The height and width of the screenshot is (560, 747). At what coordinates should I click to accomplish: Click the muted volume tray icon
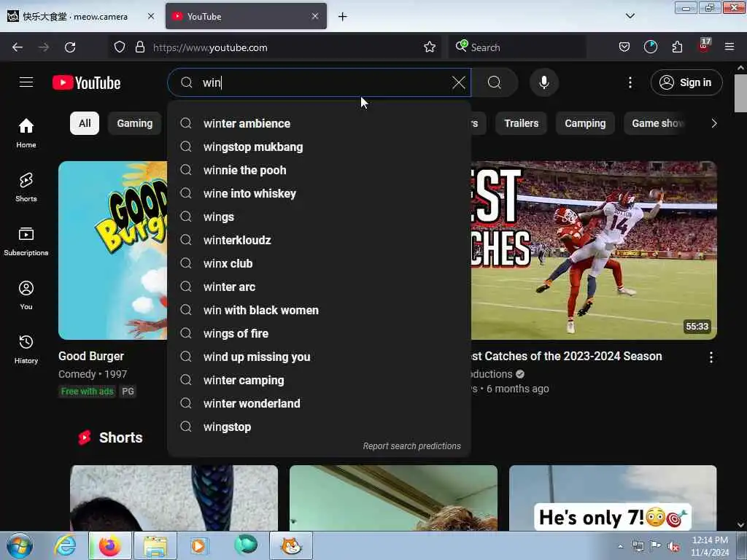[673, 547]
